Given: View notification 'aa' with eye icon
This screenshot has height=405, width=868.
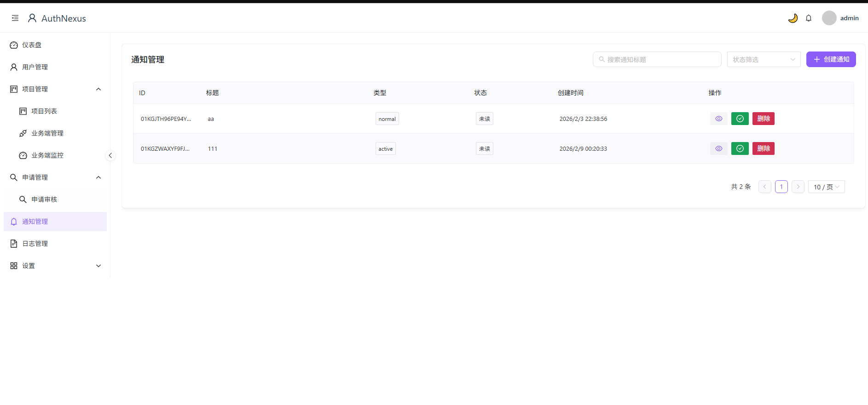Looking at the screenshot, I should pos(718,119).
